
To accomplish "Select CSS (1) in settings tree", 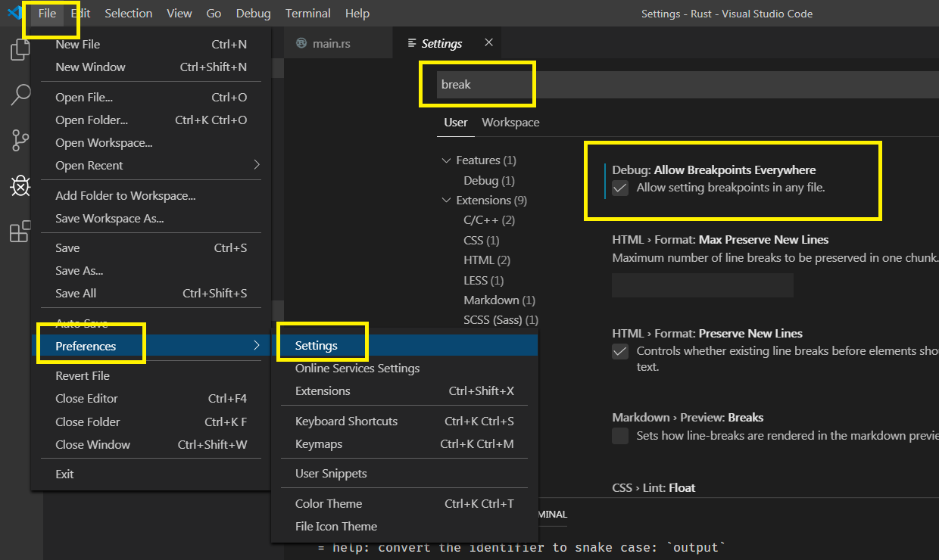I will pos(482,241).
